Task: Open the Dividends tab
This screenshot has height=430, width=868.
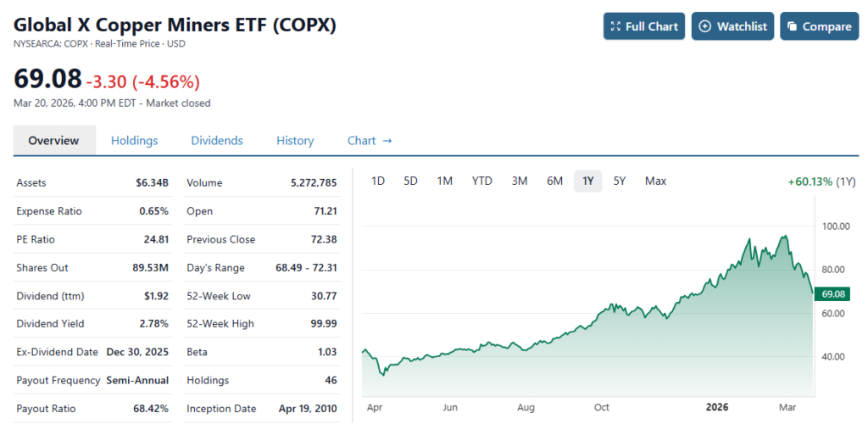Action: [217, 141]
